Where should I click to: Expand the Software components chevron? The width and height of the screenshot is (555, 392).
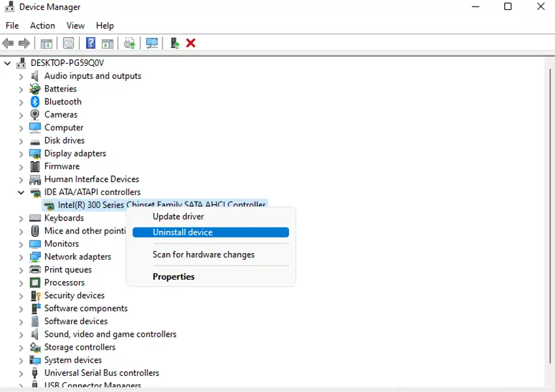pos(21,309)
